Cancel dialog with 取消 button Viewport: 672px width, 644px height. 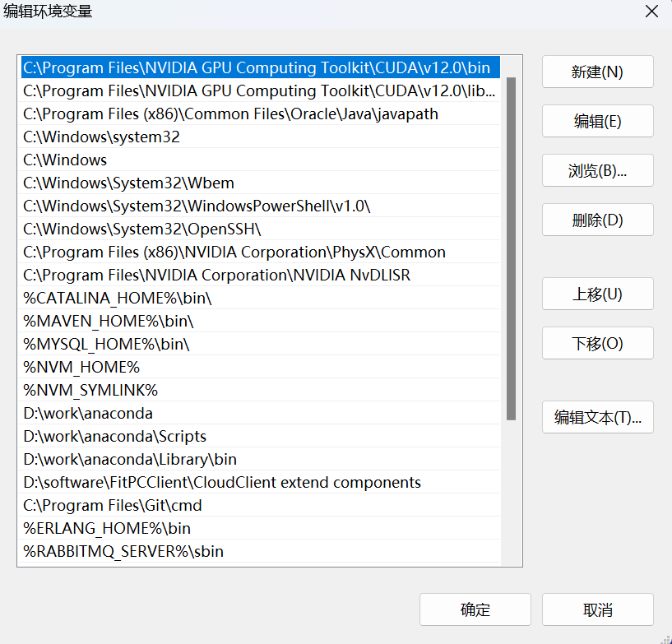tap(597, 609)
